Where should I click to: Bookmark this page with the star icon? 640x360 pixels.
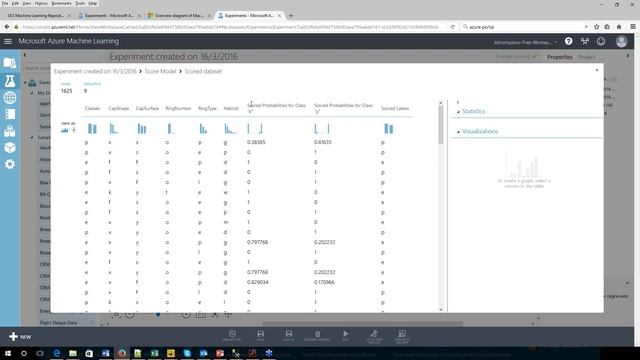[x=596, y=27]
